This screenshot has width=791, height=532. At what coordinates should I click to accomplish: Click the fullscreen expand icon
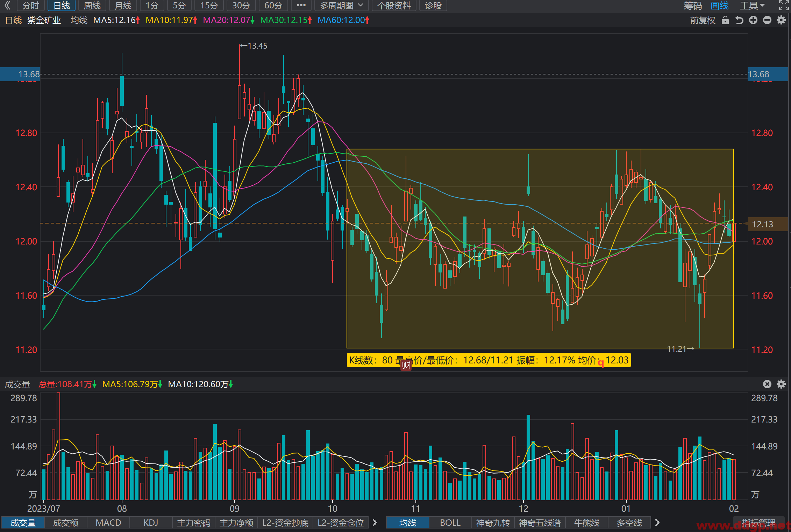pos(783,6)
